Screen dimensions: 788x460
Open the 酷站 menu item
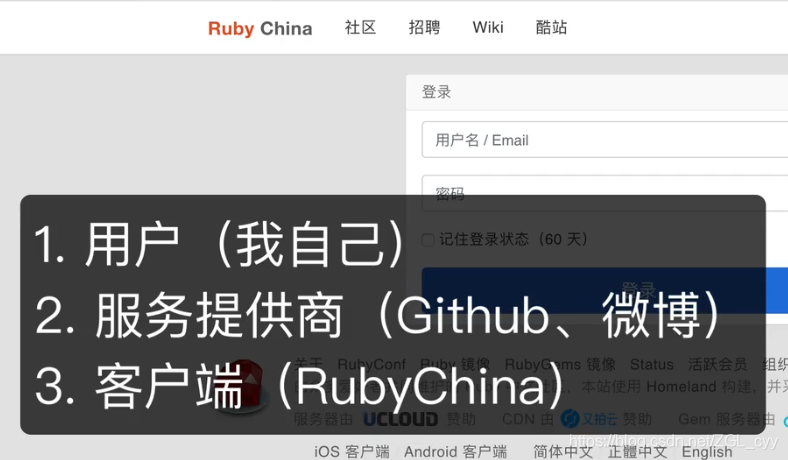coord(551,27)
